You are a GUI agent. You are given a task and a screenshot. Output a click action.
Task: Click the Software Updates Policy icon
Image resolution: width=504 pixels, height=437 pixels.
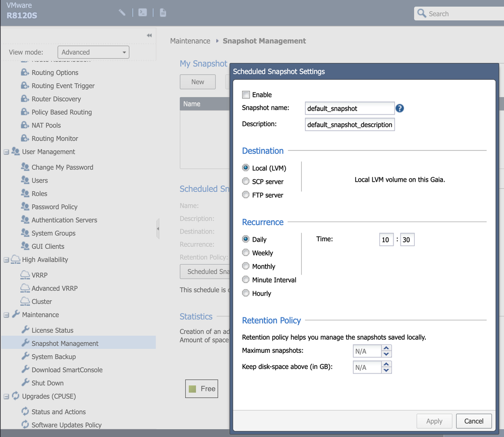click(25, 424)
